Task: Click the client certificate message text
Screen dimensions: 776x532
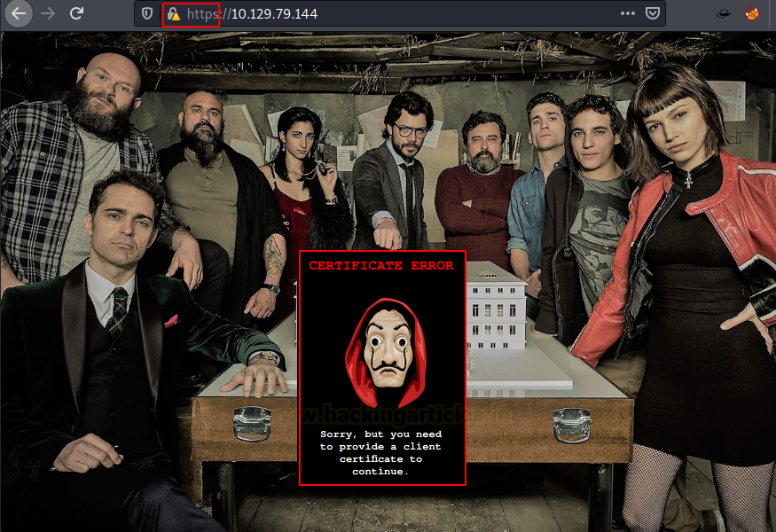Action: point(380,453)
